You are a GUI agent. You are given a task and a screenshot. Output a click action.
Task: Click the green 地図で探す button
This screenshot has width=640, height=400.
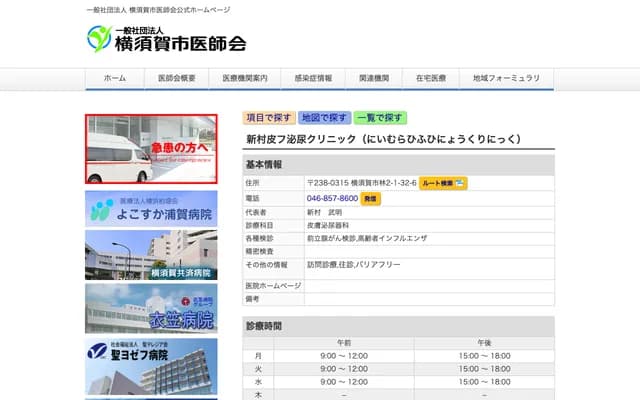click(x=324, y=118)
